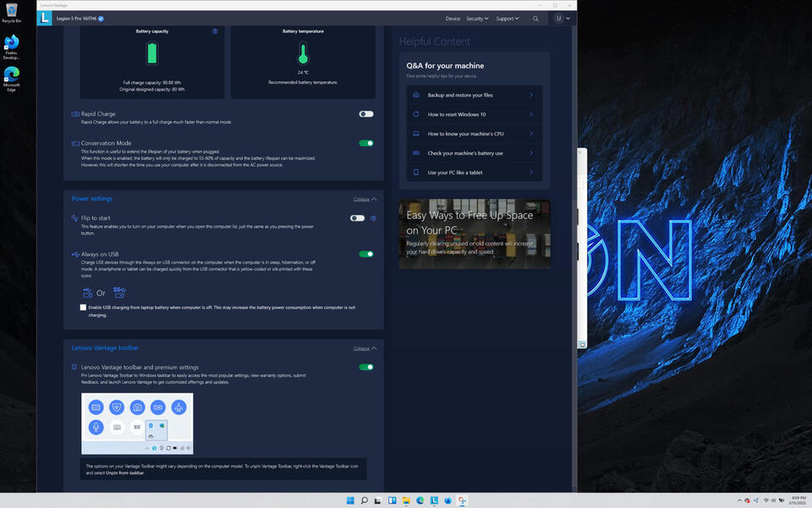Image resolution: width=812 pixels, height=508 pixels.
Task: Click the Battery capacity help icon
Action: point(215,31)
